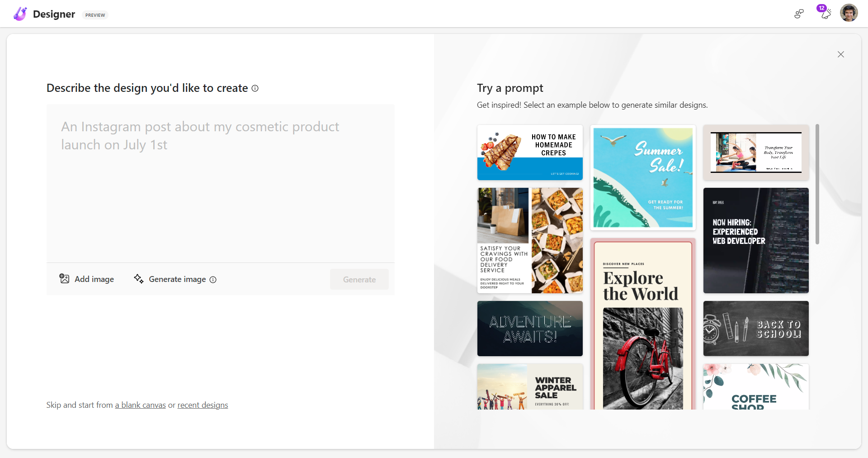This screenshot has width=868, height=458.
Task: Select the Back to School chalkboard prompt
Action: pyautogui.click(x=755, y=328)
